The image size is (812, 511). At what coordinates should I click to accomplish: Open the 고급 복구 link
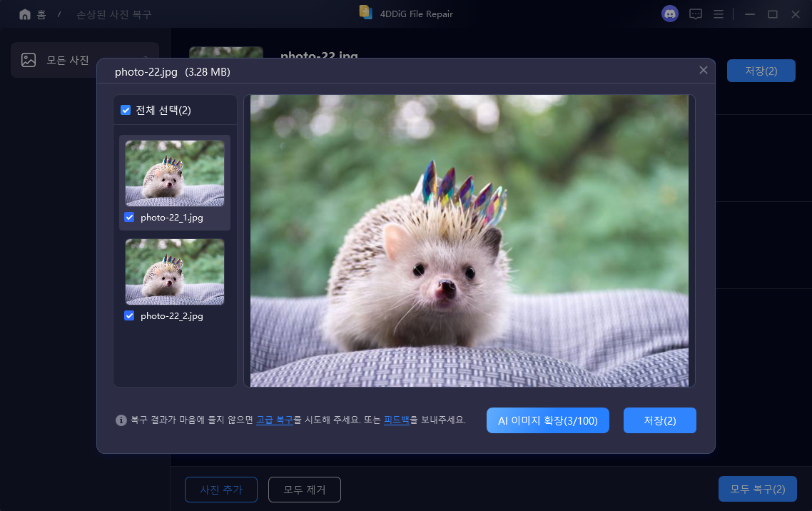(275, 420)
